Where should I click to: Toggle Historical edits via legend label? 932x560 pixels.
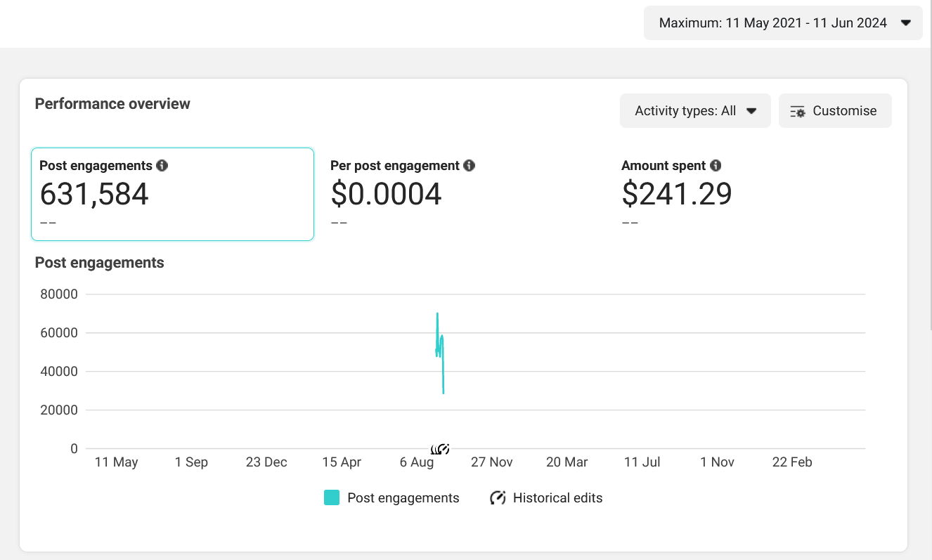click(x=557, y=498)
